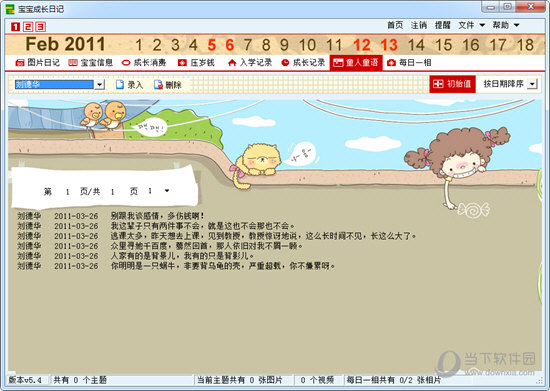Select calendar day 14

coord(416,45)
